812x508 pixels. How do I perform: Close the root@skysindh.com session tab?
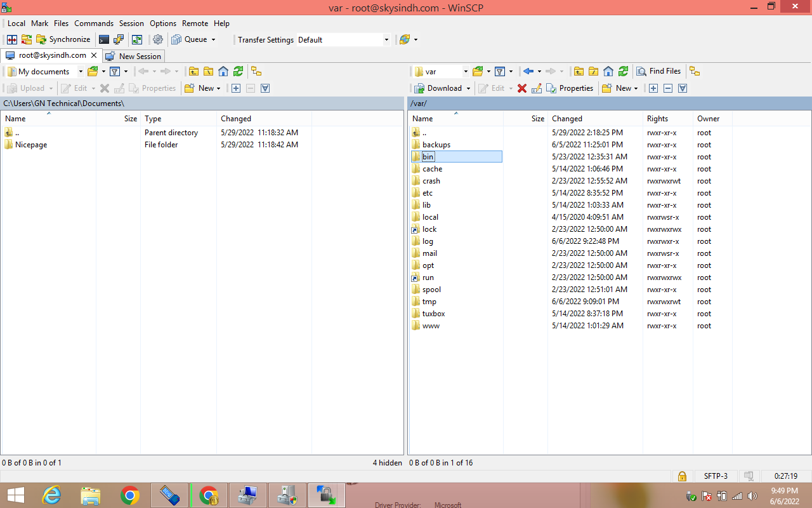pyautogui.click(x=94, y=55)
